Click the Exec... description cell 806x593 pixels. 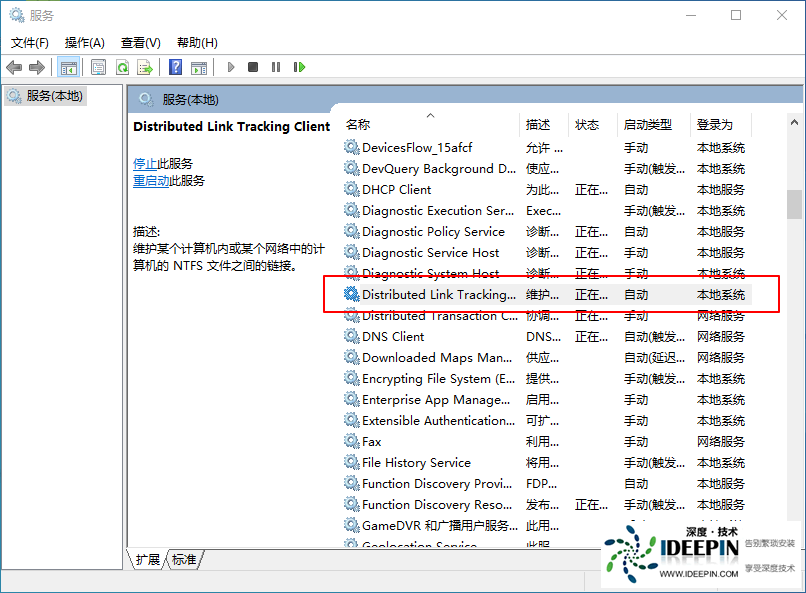[543, 211]
